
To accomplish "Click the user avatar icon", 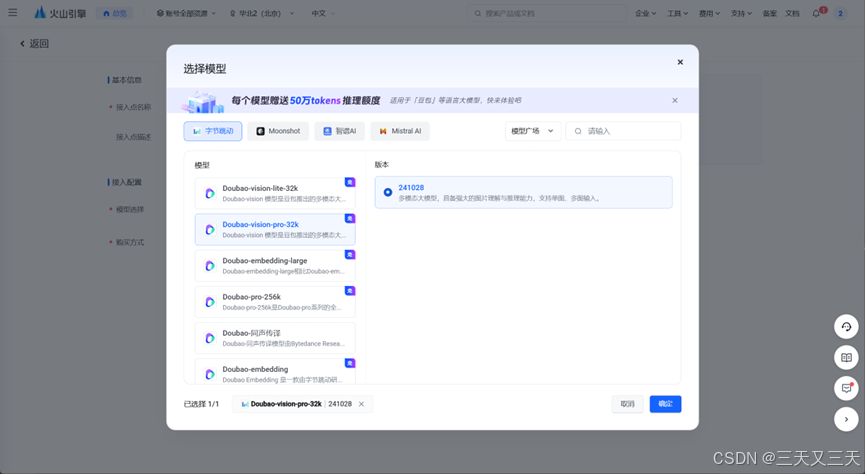I will (x=840, y=13).
